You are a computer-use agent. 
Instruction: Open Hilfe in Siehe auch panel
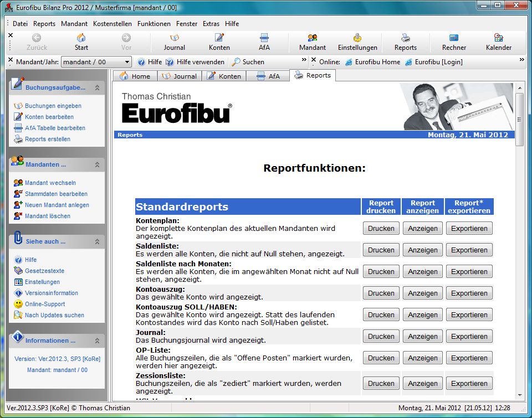click(25, 260)
